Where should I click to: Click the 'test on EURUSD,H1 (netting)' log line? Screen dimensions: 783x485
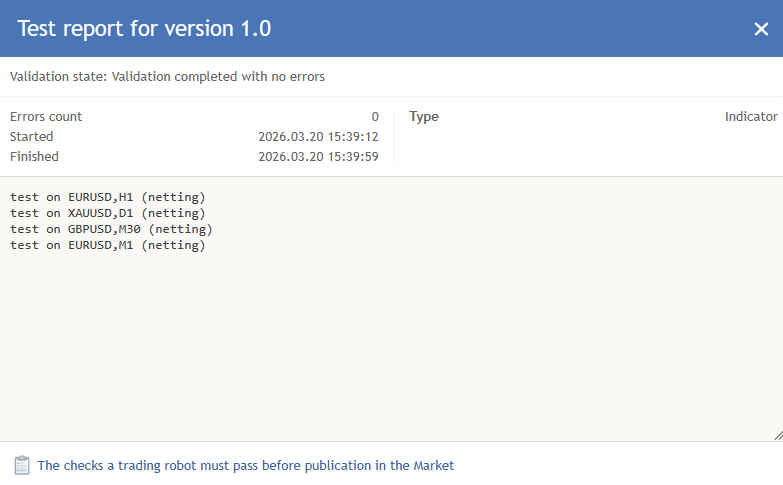(x=108, y=197)
